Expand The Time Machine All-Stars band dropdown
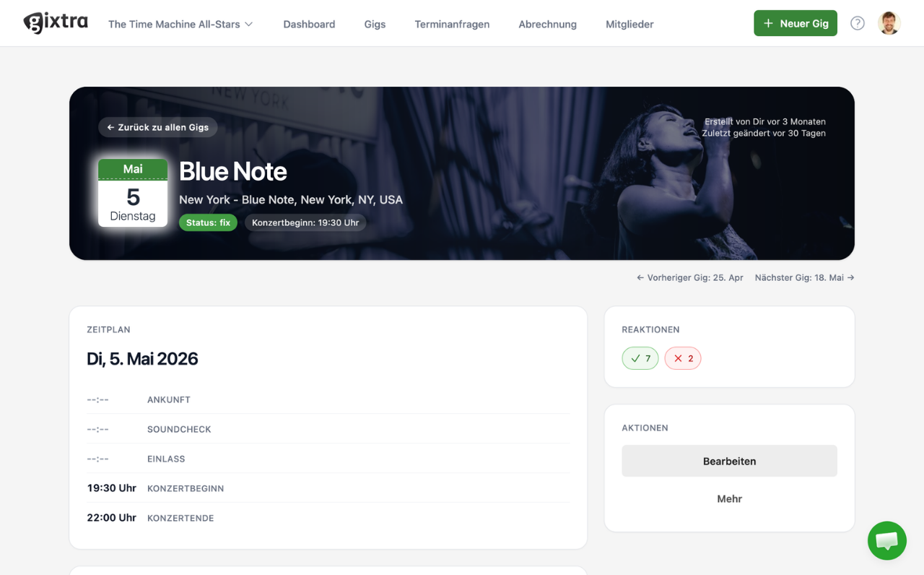The height and width of the screenshot is (575, 924). click(x=180, y=24)
